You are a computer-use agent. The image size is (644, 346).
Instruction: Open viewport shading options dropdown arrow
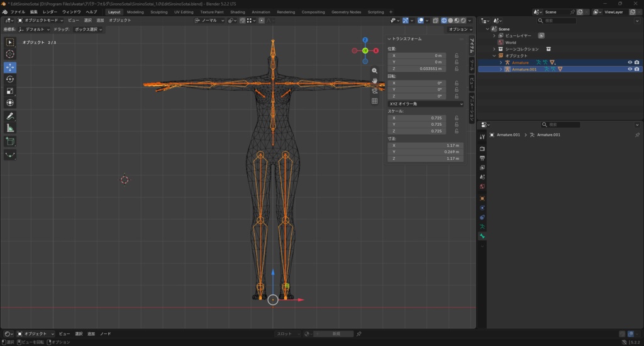(x=470, y=20)
